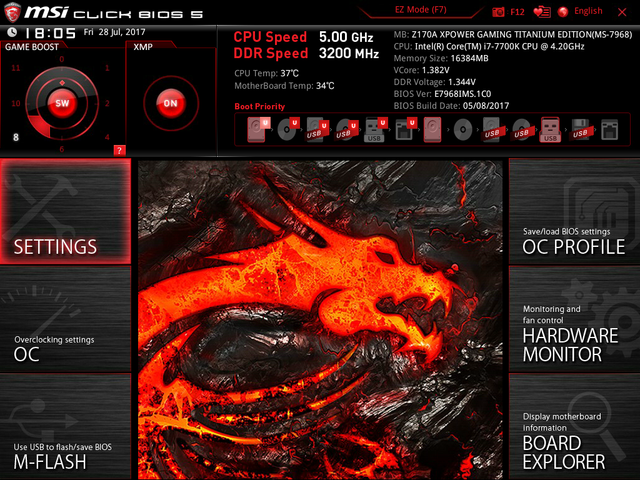Click the Boot Priority label
640x480 pixels.
click(260, 106)
